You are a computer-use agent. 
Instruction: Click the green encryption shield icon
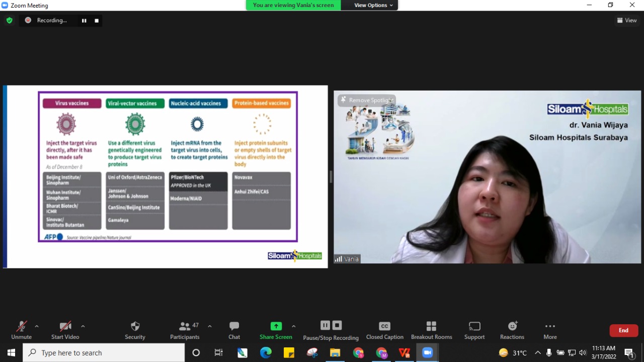(x=9, y=20)
